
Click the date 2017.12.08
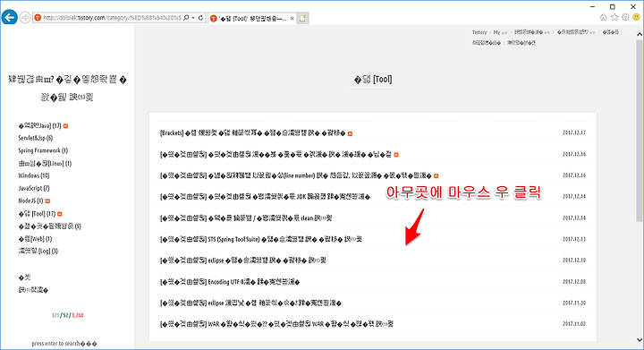(x=574, y=282)
